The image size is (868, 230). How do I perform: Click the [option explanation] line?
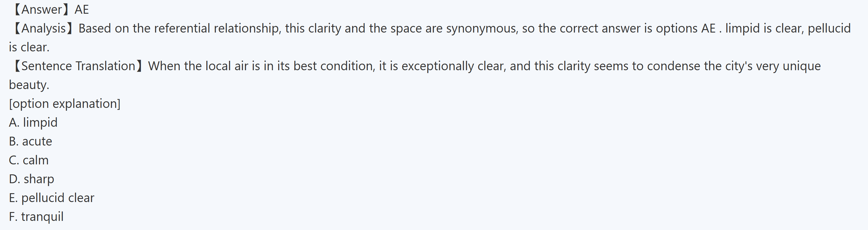tap(65, 104)
